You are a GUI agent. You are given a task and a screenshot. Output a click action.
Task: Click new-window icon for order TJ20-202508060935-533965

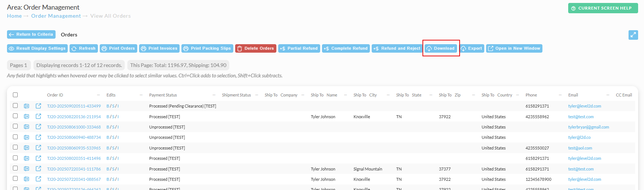(x=38, y=148)
